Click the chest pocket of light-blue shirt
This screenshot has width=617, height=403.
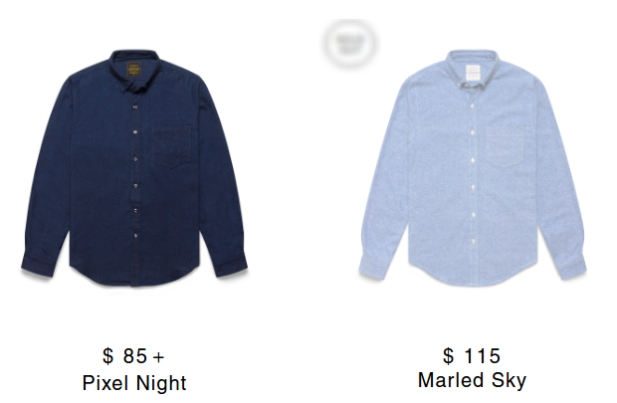pos(506,146)
